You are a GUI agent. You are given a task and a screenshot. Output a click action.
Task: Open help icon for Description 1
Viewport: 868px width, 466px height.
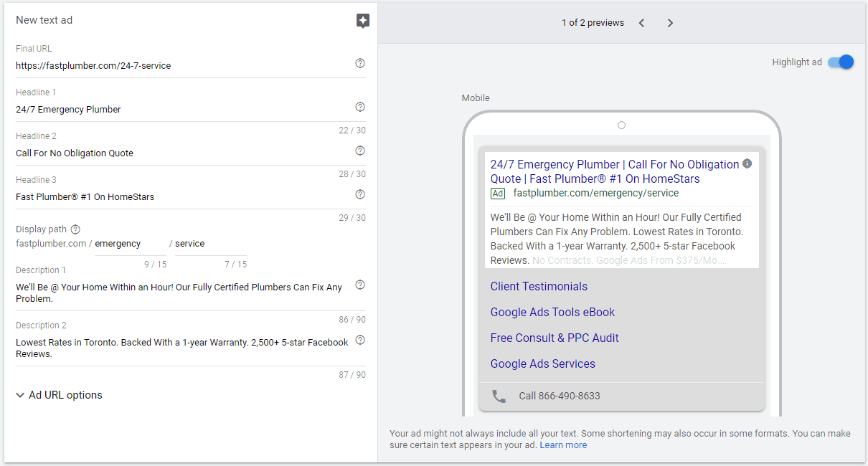360,285
